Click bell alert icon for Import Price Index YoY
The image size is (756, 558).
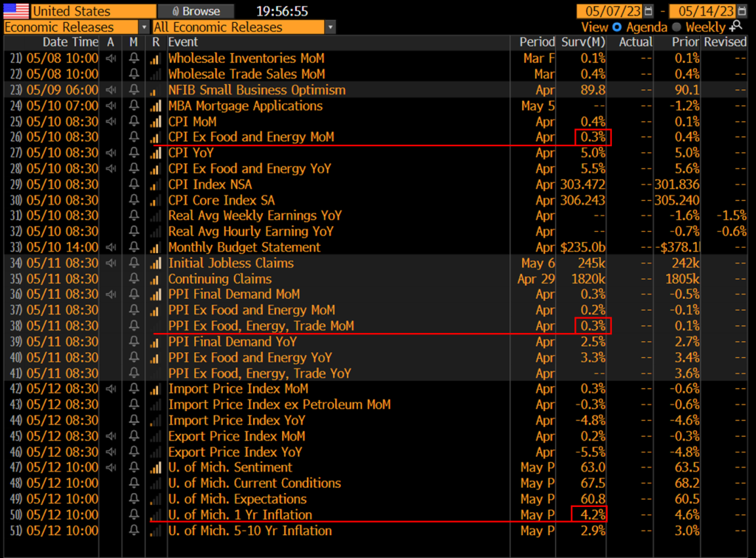coord(134,420)
